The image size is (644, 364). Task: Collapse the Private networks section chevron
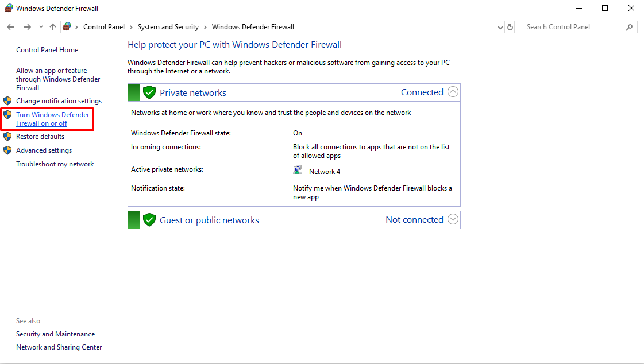[x=453, y=91]
